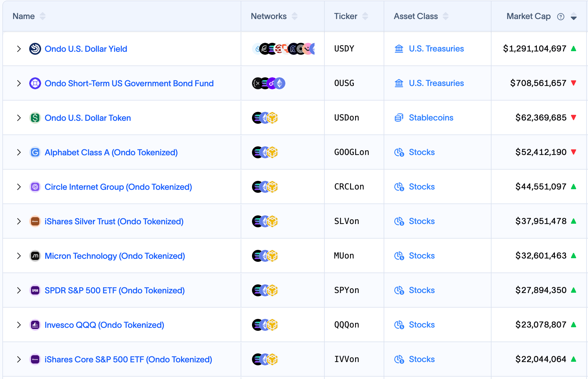This screenshot has height=379, width=588.
Task: Click the BNB chain icon in the USDon row
Action: (x=273, y=118)
